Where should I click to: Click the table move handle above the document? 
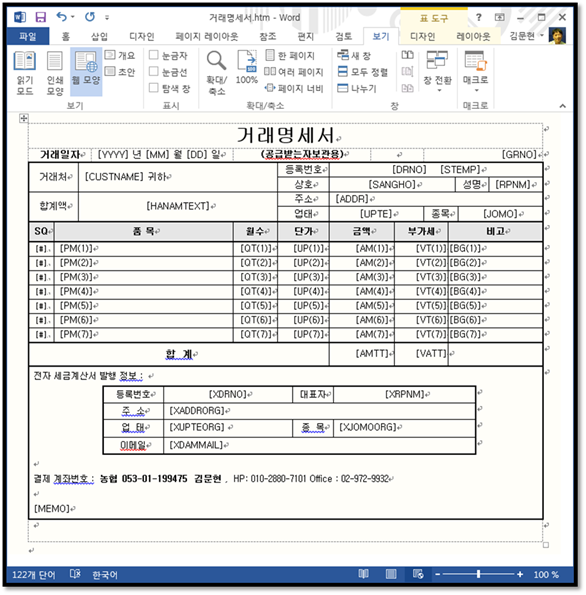[24, 118]
